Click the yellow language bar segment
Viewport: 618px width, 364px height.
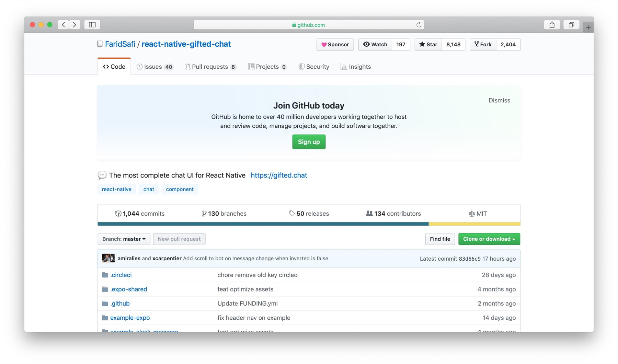pos(474,224)
